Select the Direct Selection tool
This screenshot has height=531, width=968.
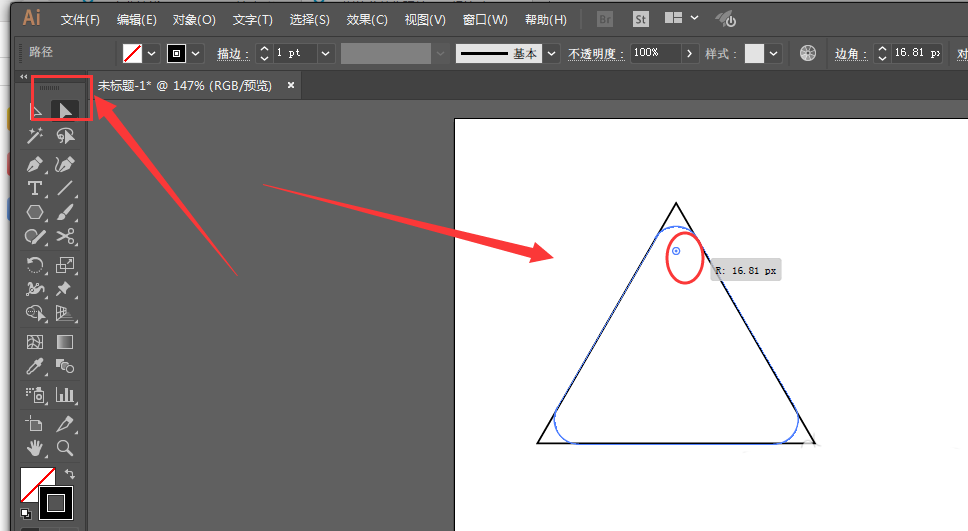pos(65,111)
